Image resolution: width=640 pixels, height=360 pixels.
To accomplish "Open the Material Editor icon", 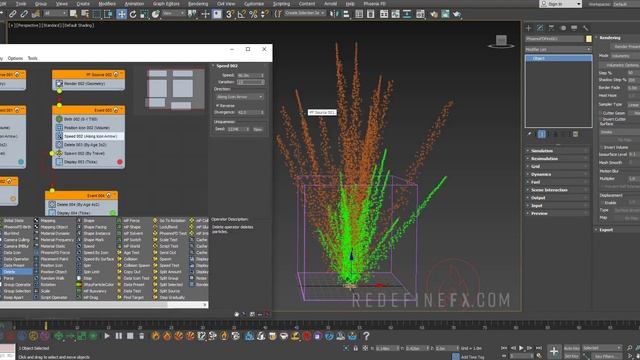I will pyautogui.click(x=420, y=14).
